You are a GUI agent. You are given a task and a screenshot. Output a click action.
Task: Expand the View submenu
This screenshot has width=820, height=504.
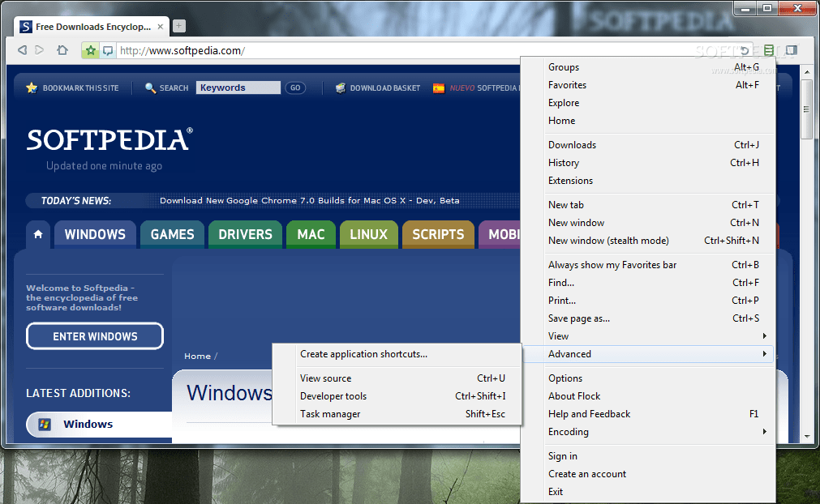[x=649, y=335]
